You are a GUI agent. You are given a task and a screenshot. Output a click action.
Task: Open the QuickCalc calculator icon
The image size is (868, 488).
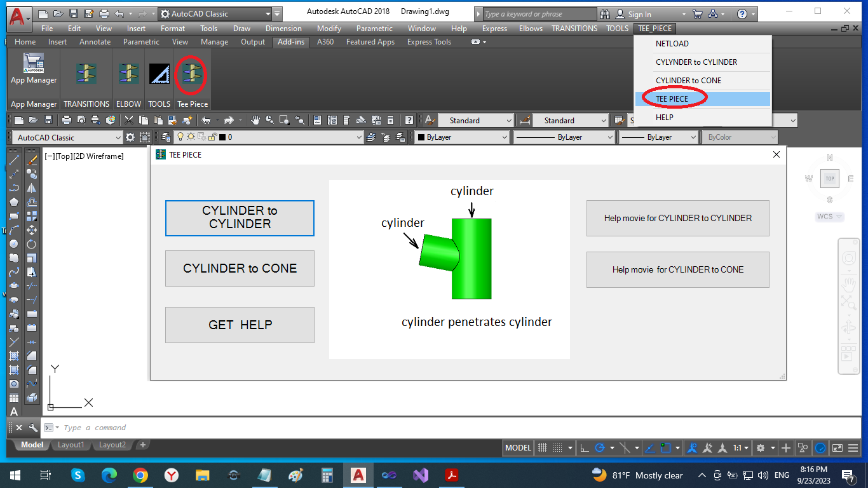click(x=390, y=120)
